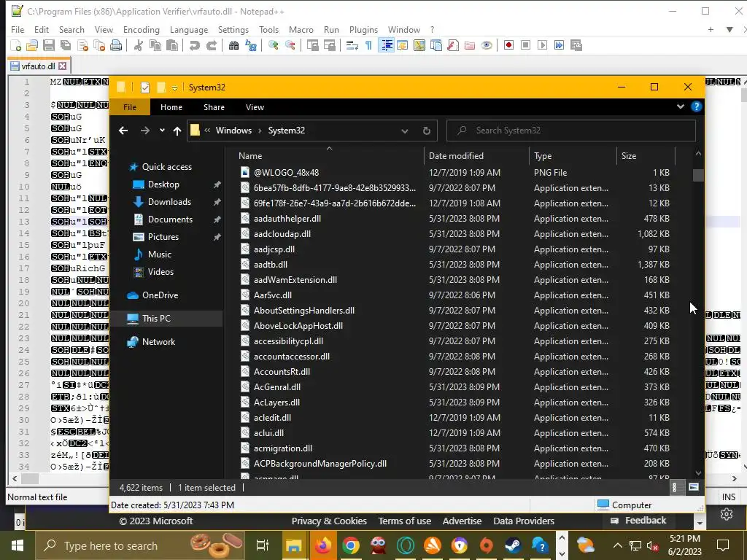Open the Encoding menu in Notepad++
747x560 pixels.
point(142,29)
